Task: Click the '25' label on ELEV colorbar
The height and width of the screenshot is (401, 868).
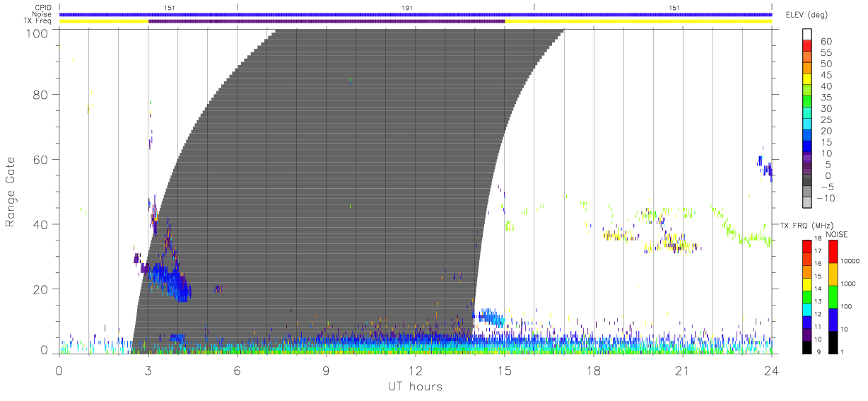Action: click(x=826, y=120)
